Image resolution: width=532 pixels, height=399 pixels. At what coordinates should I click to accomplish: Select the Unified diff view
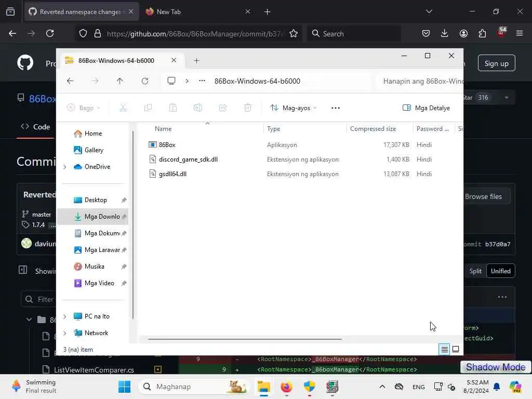click(x=500, y=271)
